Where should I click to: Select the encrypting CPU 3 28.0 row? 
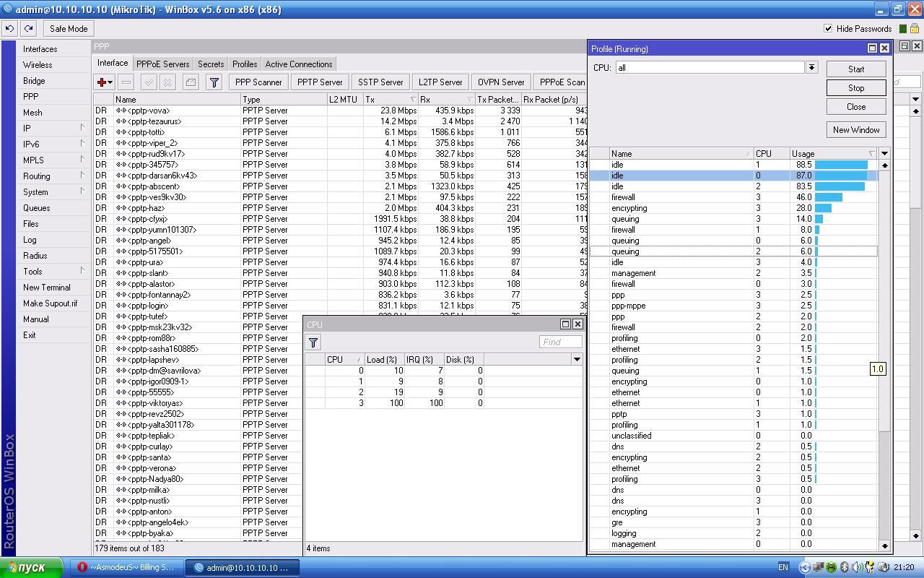tap(733, 208)
